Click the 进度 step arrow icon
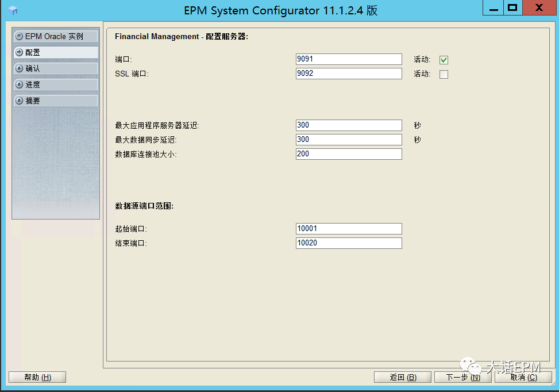559x392 pixels. pos(20,84)
